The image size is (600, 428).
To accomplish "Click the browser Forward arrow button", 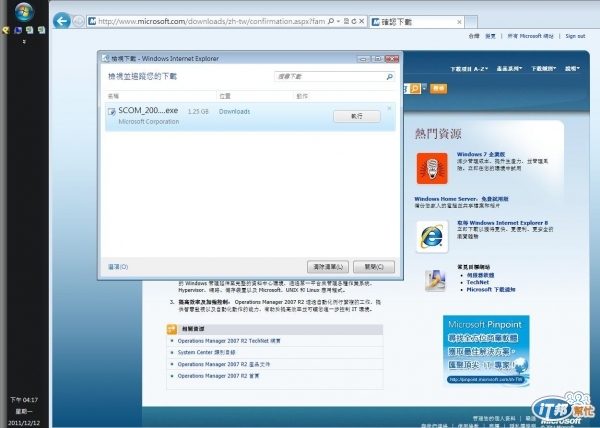I will [78, 21].
